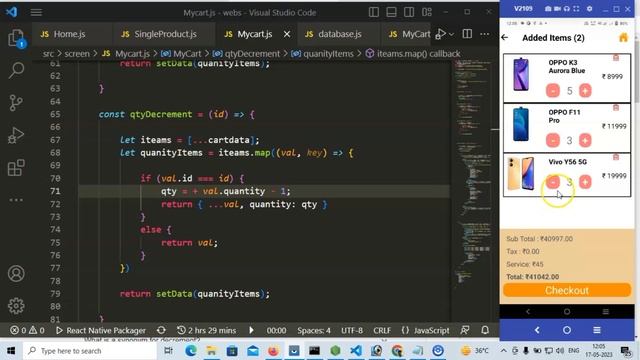Toggle the bottom panel layout icon
Viewport: 640px width, 360px height.
tap(391, 12)
